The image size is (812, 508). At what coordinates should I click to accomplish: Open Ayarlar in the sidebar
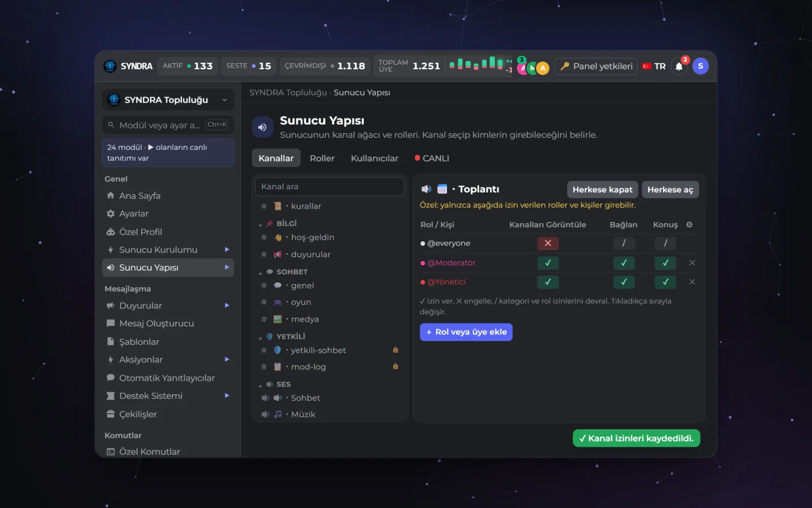point(167,213)
